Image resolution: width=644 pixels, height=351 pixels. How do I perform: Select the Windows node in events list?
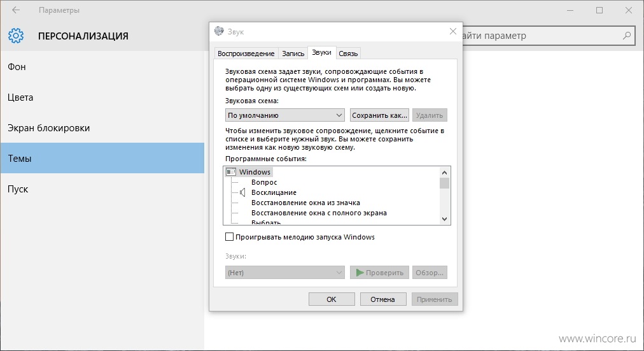coord(255,172)
